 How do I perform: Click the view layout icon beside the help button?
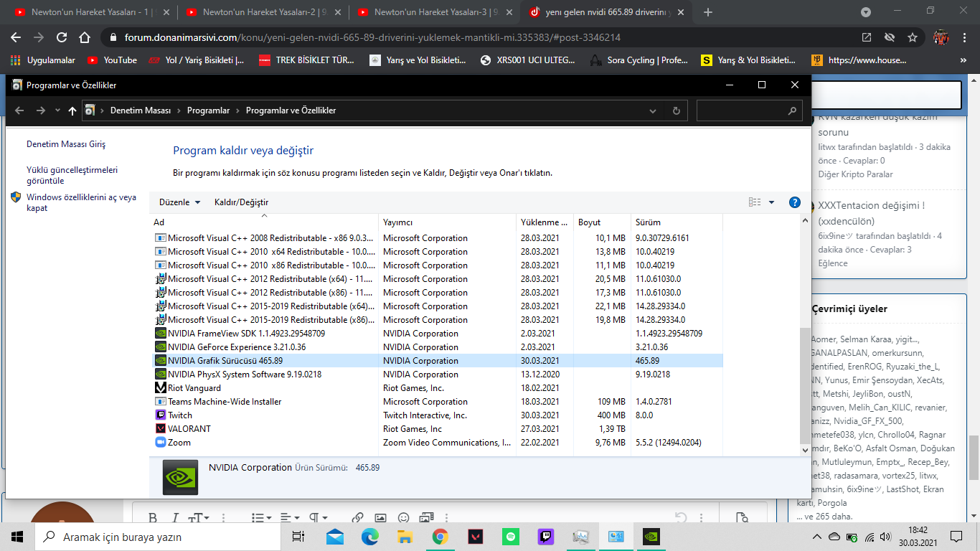pos(755,202)
